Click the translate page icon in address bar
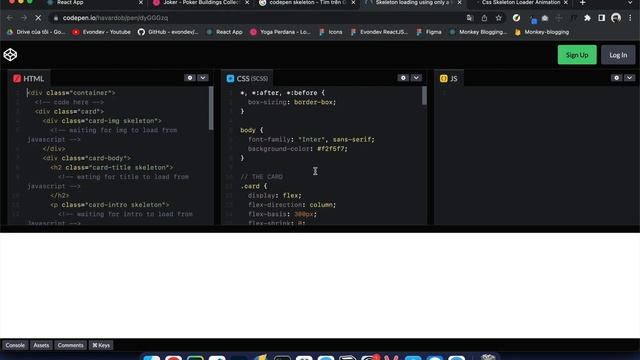 (470, 18)
